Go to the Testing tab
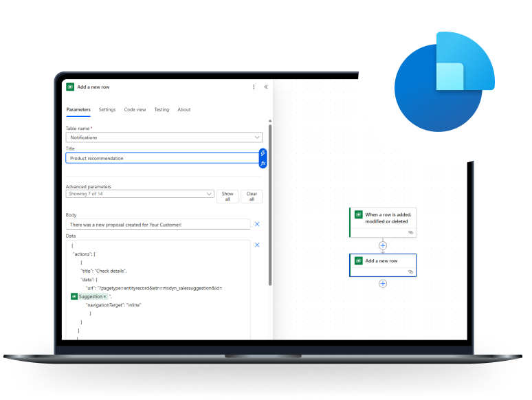Image resolution: width=532 pixels, height=400 pixels. point(162,109)
